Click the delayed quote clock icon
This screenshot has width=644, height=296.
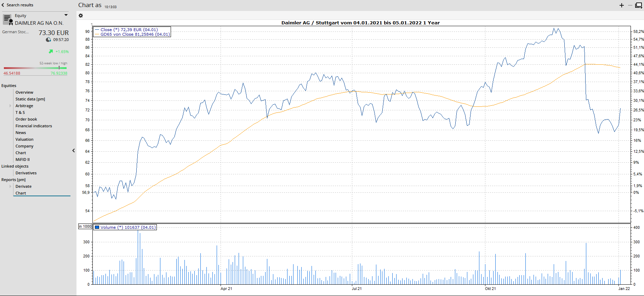[x=49, y=40]
